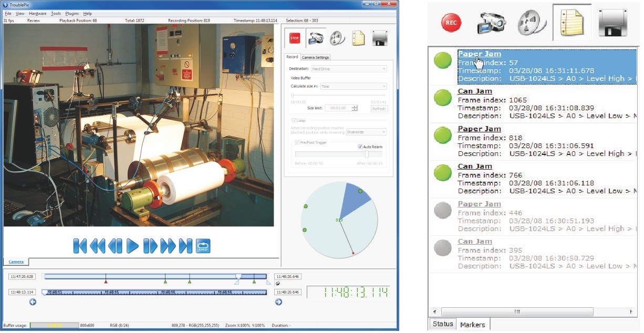
Task: Select the Can Jam marker at frame 1065
Action: click(475, 91)
